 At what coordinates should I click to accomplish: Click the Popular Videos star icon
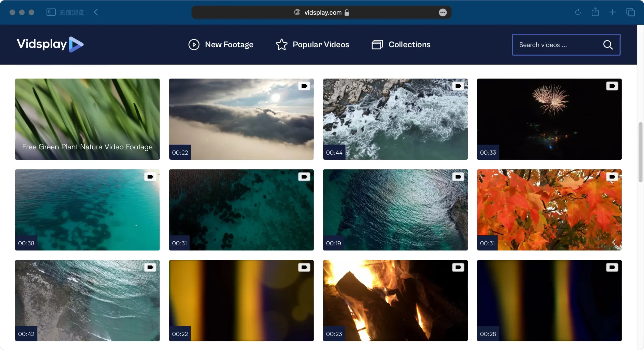(281, 45)
